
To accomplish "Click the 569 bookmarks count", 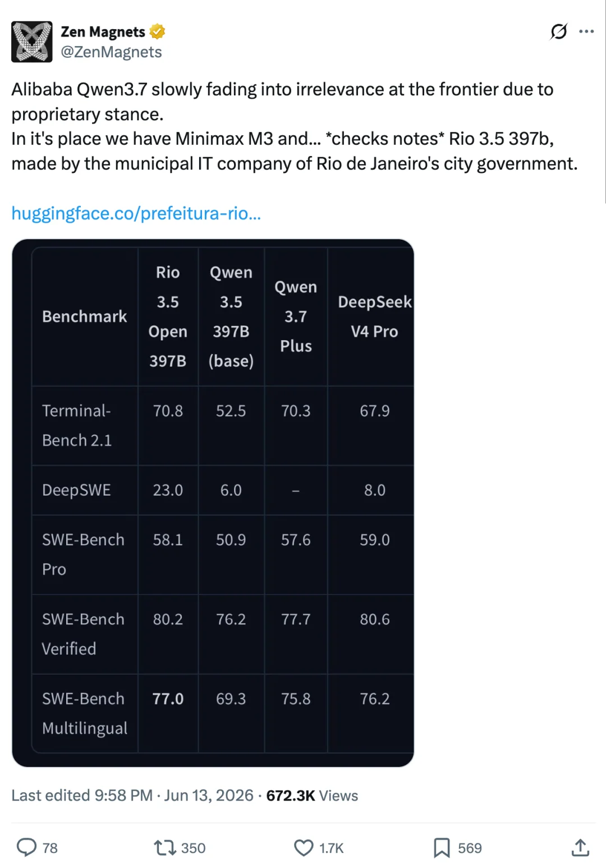I will click(x=470, y=848).
